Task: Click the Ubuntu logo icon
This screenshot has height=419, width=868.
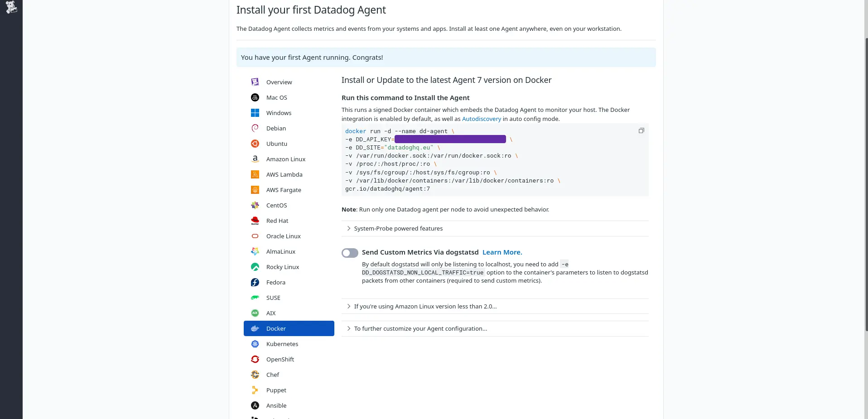Action: pos(255,144)
